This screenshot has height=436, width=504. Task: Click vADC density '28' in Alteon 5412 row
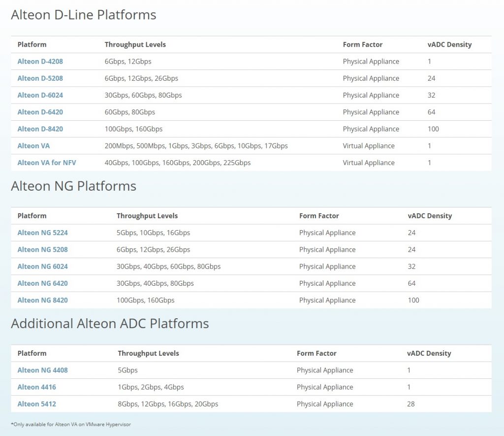pos(411,404)
